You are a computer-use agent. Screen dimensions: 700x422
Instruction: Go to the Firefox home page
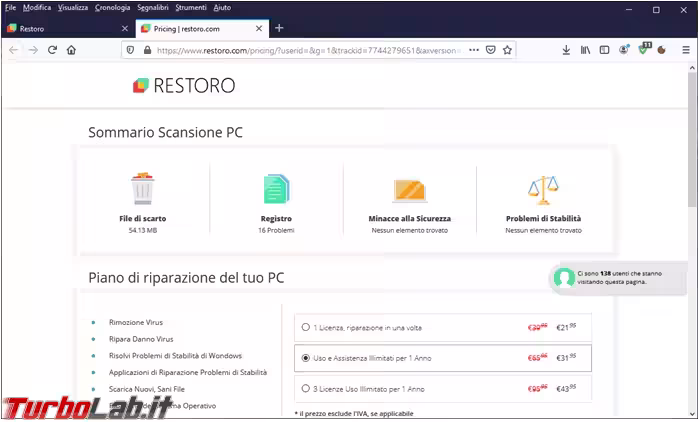pos(71,50)
